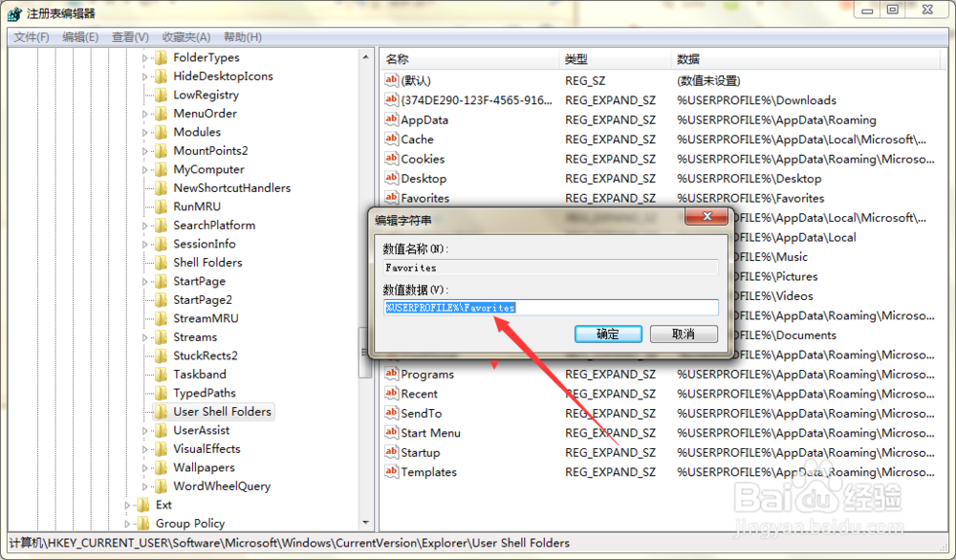Image resolution: width=956 pixels, height=560 pixels.
Task: Click the %USERPROFILE%\Downloads data cell
Action: [756, 100]
